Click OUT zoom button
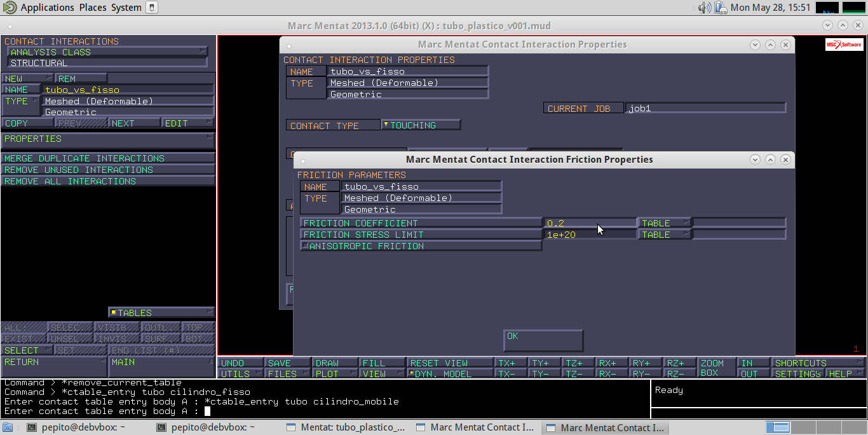The image size is (868, 435). click(753, 374)
